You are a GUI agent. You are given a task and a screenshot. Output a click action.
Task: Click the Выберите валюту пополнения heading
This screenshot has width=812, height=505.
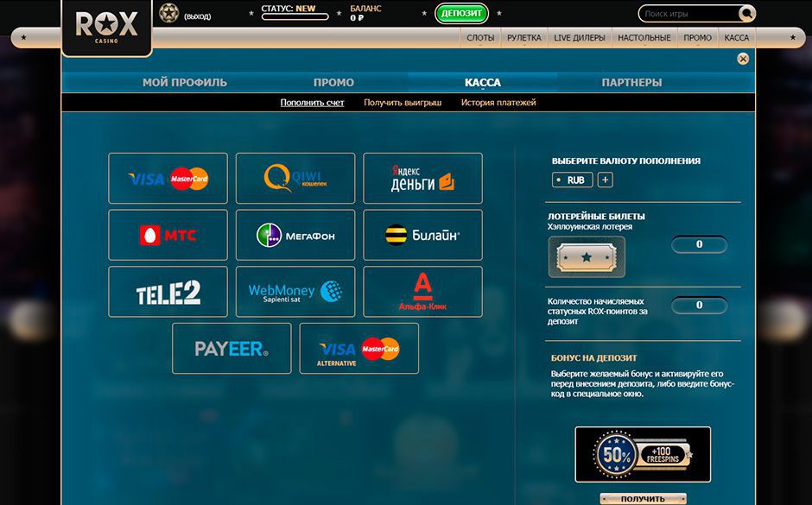(626, 161)
